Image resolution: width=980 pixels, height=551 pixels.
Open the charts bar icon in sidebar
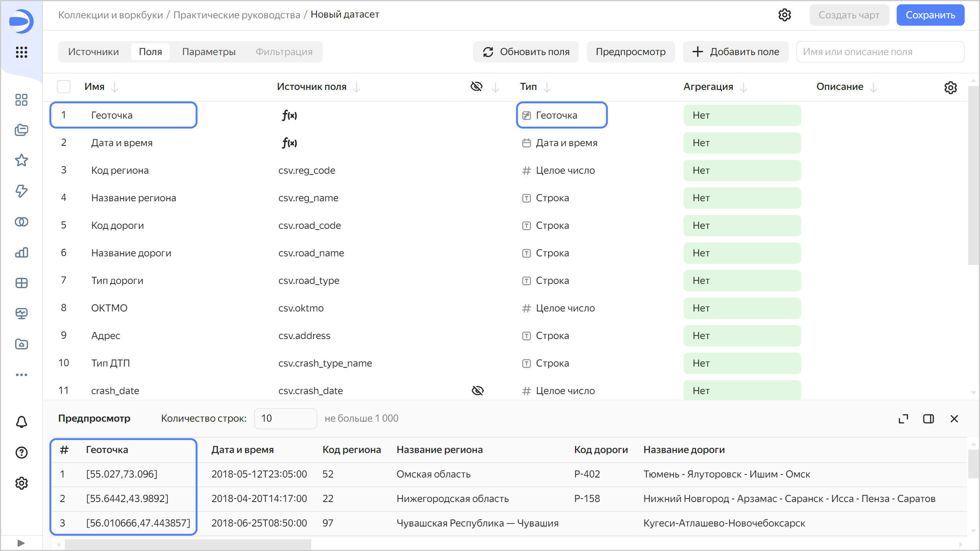(21, 253)
